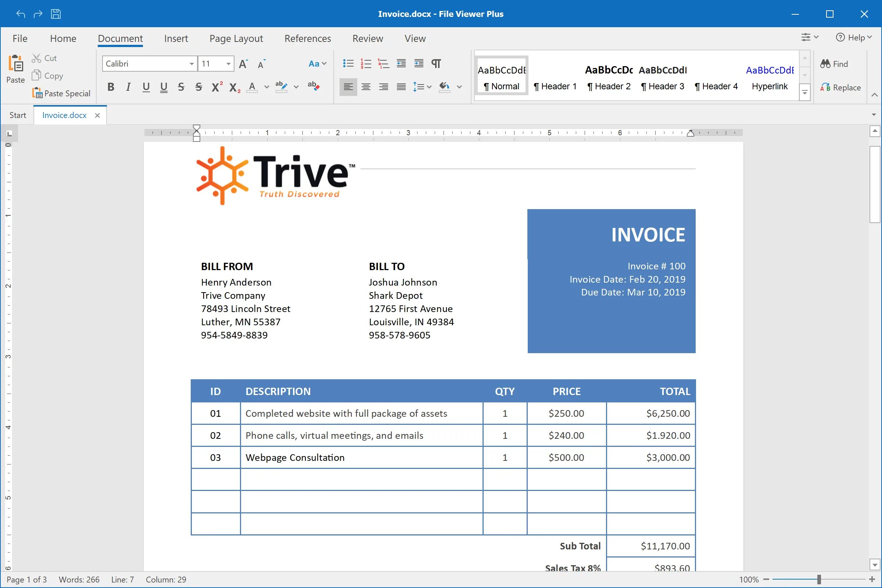Viewport: 882px width, 588px height.
Task: Click the Italic formatting icon
Action: click(129, 86)
